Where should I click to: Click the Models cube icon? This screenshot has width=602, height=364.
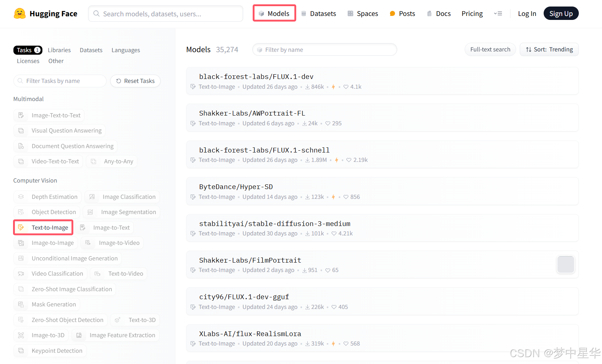261,13
